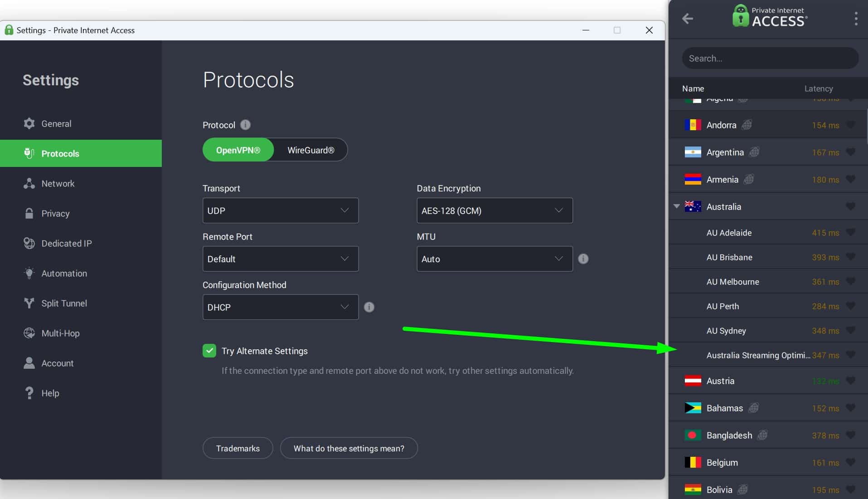Screen dimensions: 868x499
Task: Click geo-located globe icon next to Argentina
Action: pyautogui.click(x=754, y=152)
